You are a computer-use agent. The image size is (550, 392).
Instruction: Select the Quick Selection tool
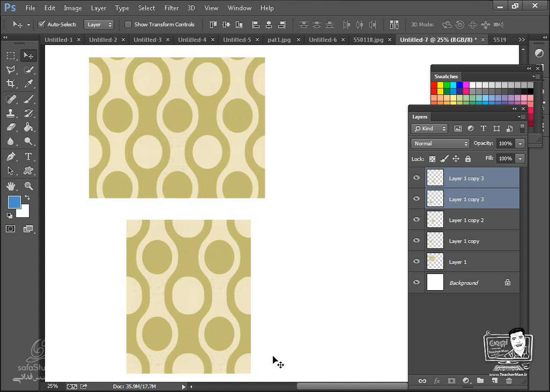point(28,70)
